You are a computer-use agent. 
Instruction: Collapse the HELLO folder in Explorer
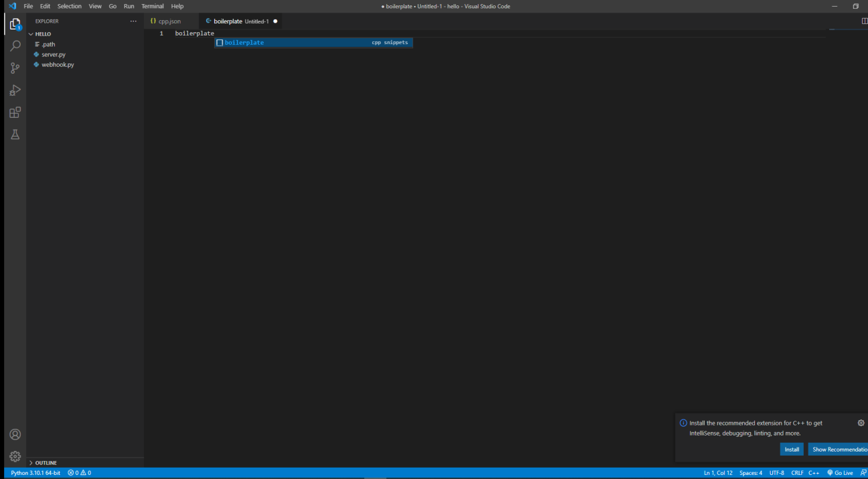click(31, 33)
